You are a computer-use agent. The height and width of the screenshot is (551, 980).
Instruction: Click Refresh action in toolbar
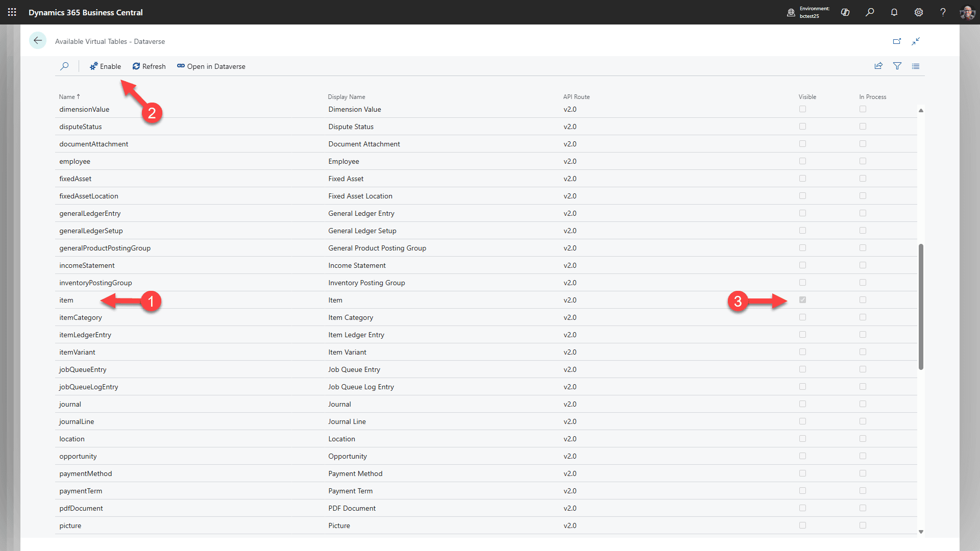149,66
